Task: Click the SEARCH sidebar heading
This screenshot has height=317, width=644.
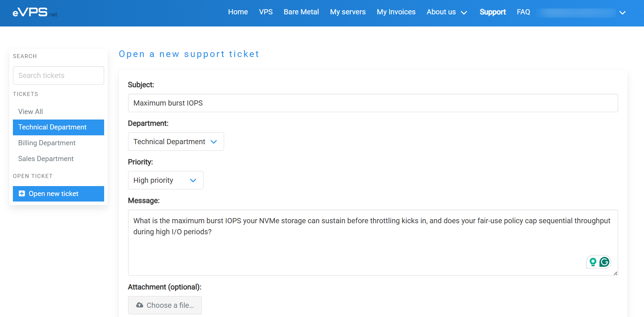Action: tap(25, 56)
